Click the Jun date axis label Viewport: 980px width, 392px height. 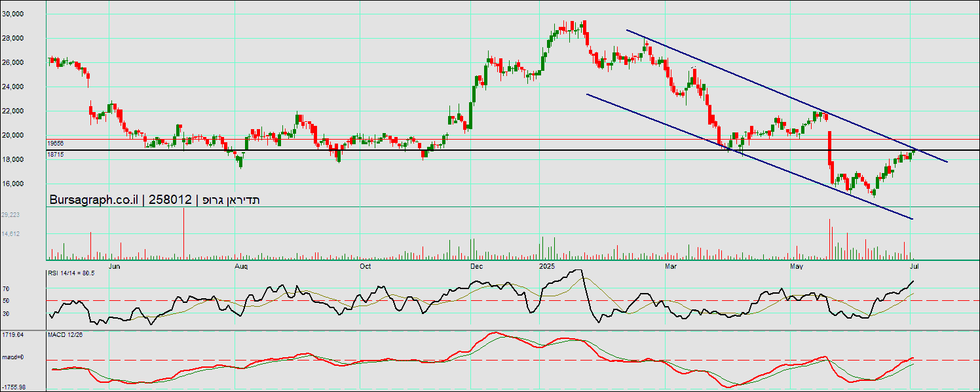point(114,267)
